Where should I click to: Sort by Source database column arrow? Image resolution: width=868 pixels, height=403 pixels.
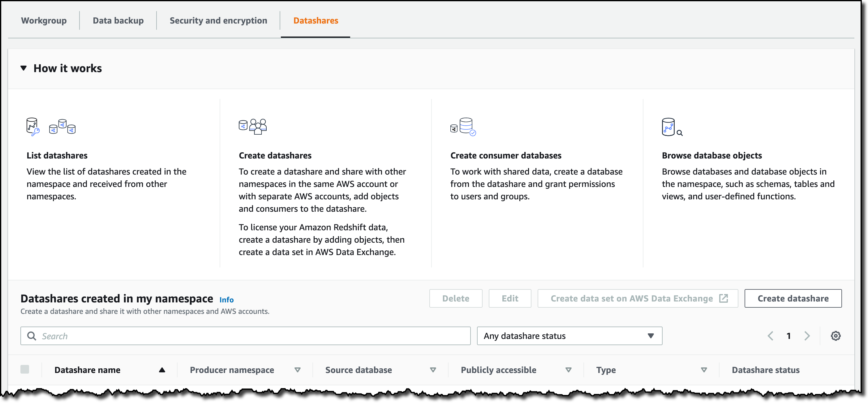[x=433, y=370]
